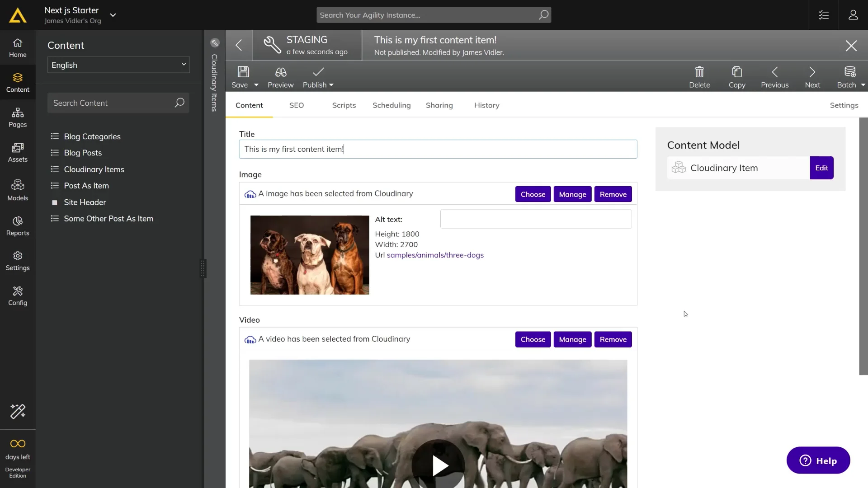The width and height of the screenshot is (868, 488).
Task: Expand the Next js Starter instance selector
Action: (x=113, y=15)
